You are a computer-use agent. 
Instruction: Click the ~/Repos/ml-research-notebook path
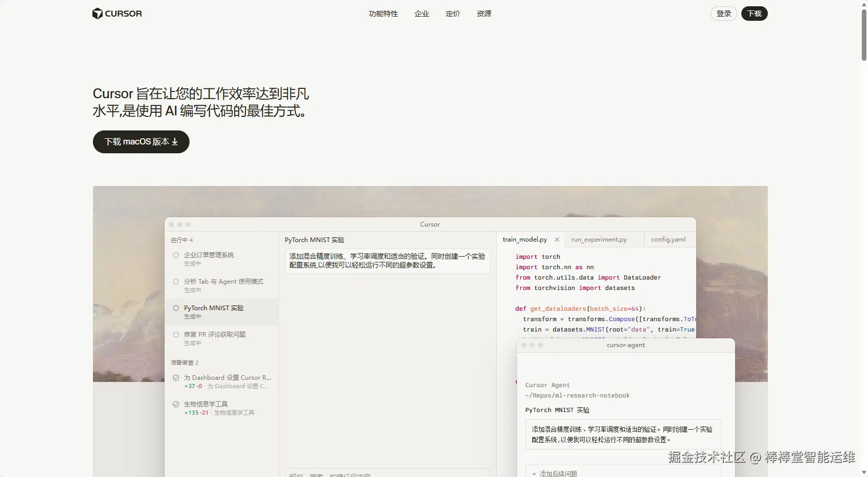pos(577,395)
